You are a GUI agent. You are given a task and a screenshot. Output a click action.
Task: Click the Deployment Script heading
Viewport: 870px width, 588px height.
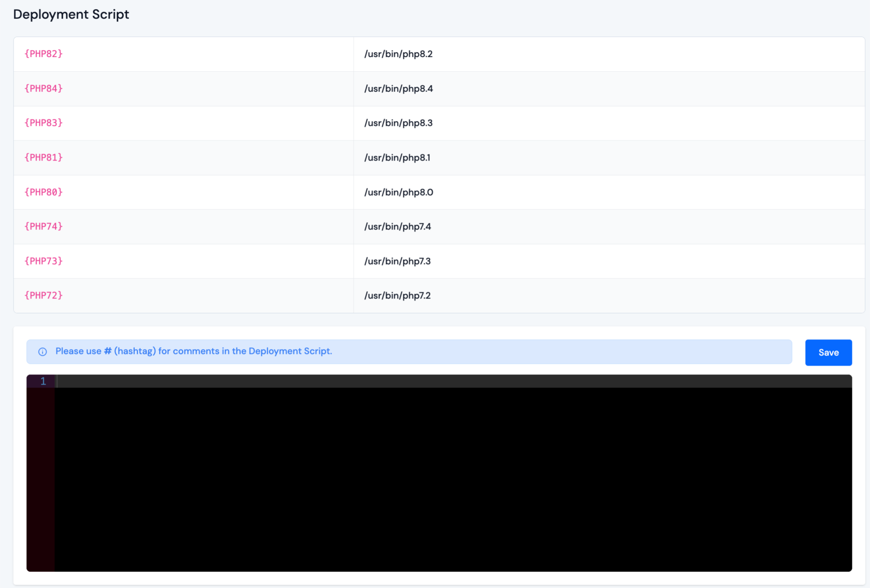(x=71, y=14)
